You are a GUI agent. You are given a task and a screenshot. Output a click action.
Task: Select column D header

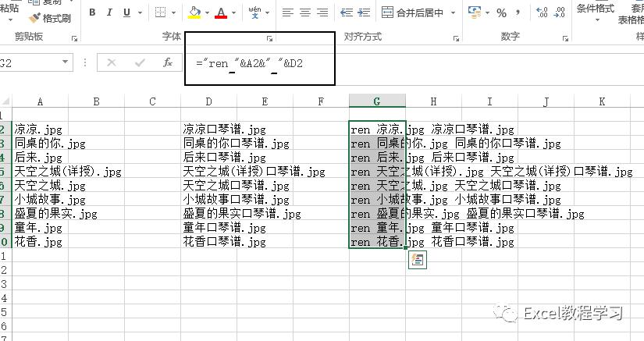(208, 101)
